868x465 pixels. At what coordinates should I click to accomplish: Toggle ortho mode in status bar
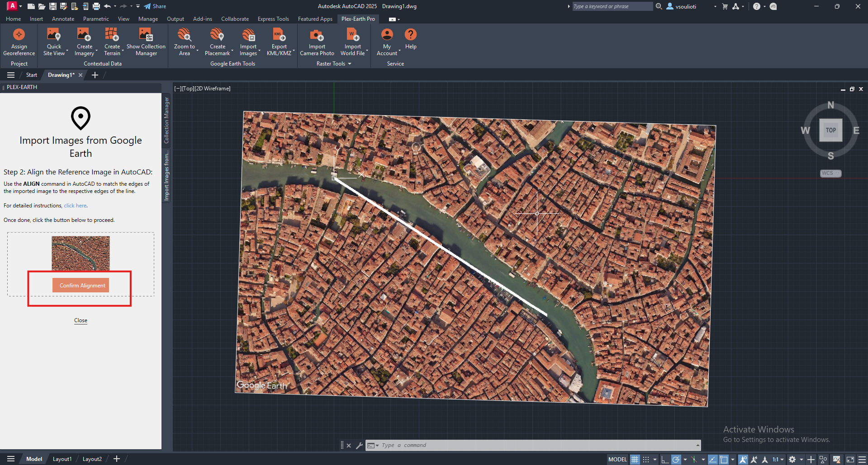pyautogui.click(x=664, y=459)
